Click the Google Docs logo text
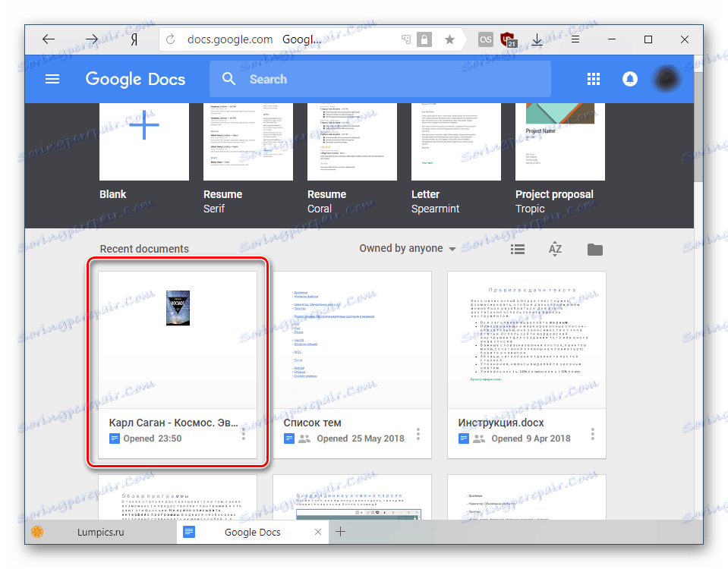The width and height of the screenshot is (728, 569). click(x=135, y=79)
